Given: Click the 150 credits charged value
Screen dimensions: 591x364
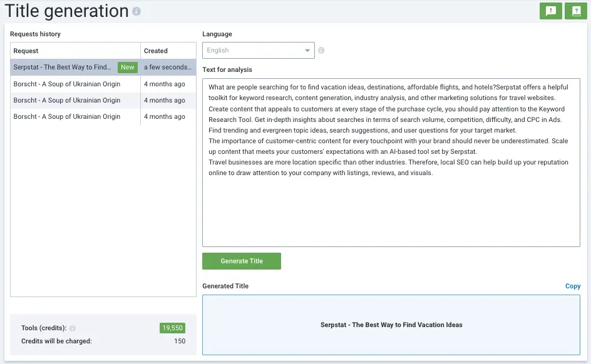Looking at the screenshot, I should click(x=180, y=341).
